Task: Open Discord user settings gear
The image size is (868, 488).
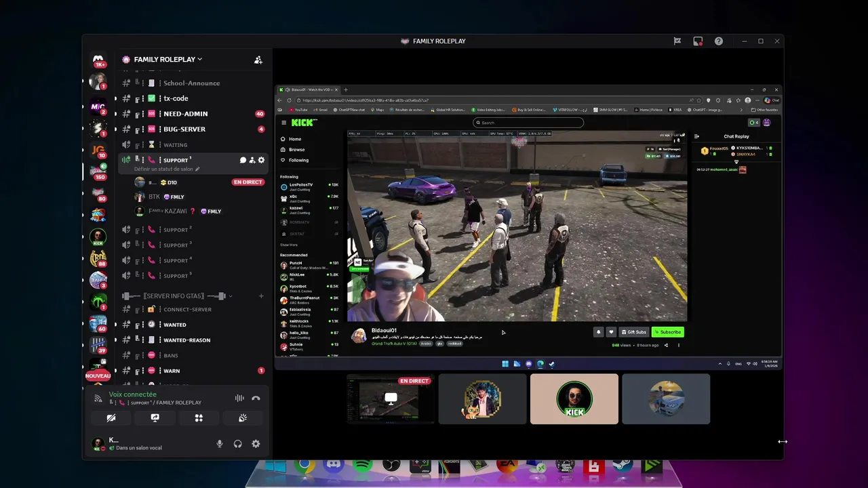Action: (x=256, y=444)
